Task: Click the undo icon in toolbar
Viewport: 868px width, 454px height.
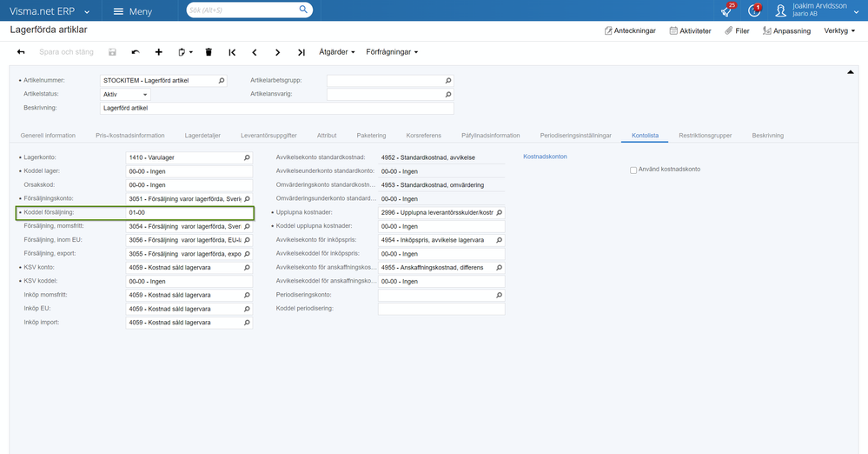Action: [135, 52]
